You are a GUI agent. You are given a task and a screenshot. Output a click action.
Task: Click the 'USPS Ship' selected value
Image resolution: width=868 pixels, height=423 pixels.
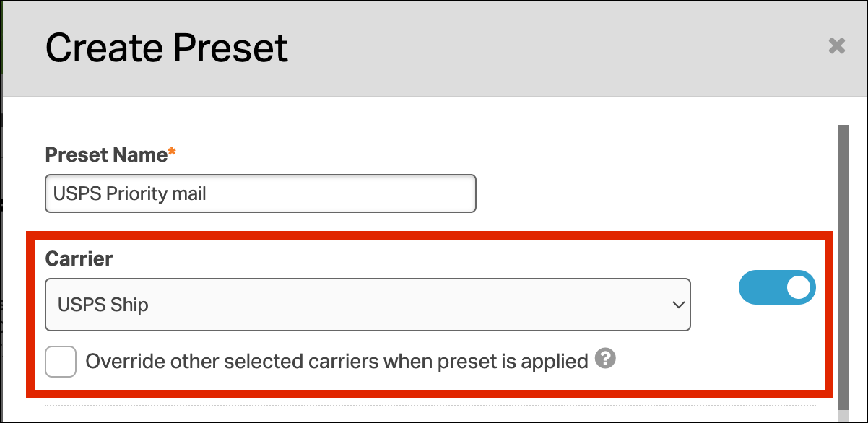pos(103,305)
